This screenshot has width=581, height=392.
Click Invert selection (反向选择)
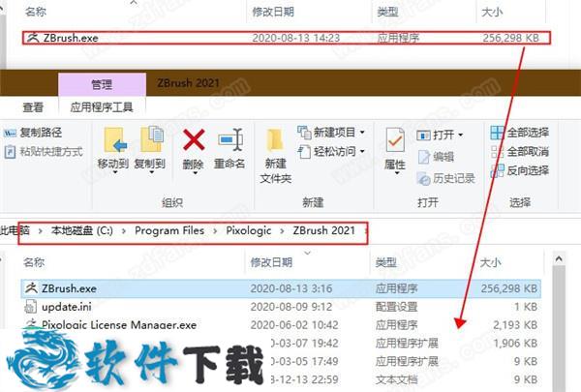coord(498,170)
